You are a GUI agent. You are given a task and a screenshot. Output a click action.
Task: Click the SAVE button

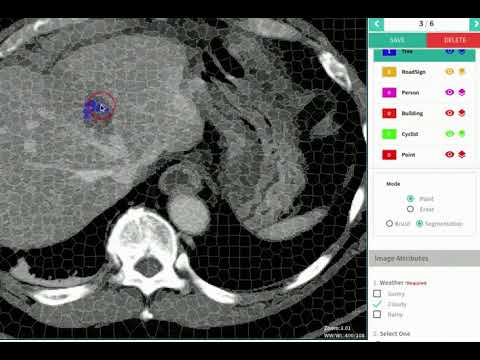[398, 40]
